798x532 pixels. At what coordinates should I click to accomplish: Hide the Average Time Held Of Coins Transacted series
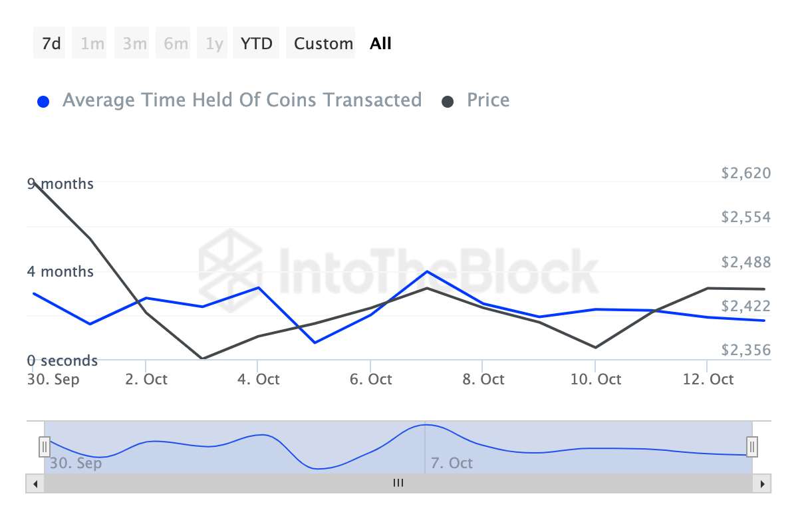(x=242, y=100)
